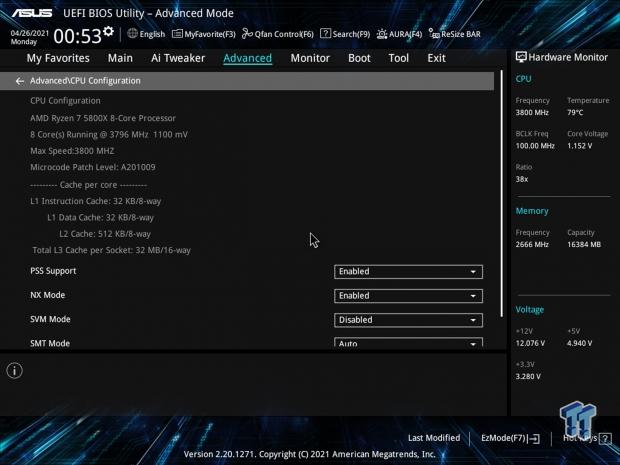Image resolution: width=620 pixels, height=465 pixels.
Task: Select NX Mode label
Action: (47, 295)
